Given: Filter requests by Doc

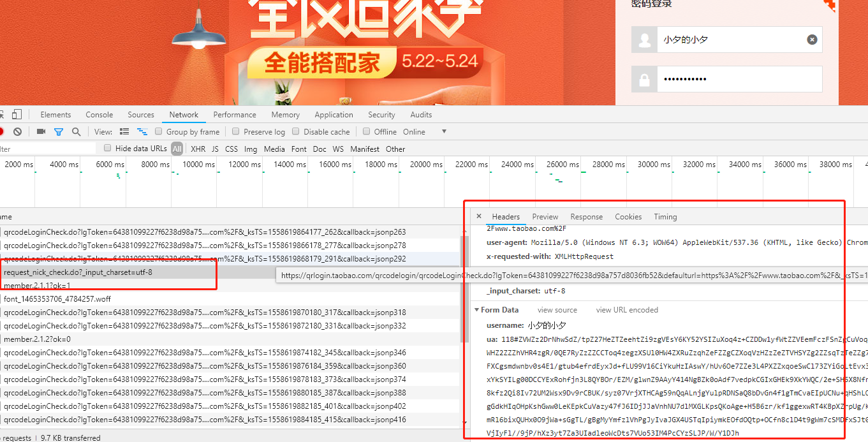Looking at the screenshot, I should coord(320,149).
